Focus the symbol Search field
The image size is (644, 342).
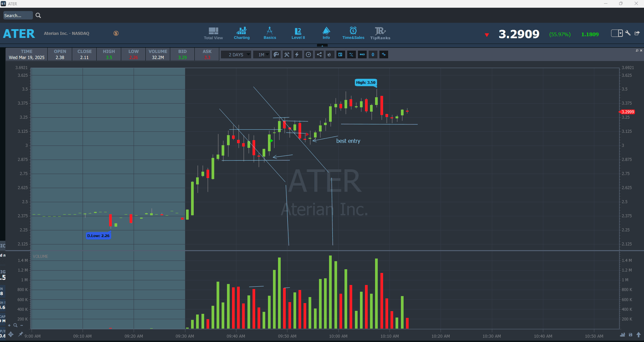(18, 15)
